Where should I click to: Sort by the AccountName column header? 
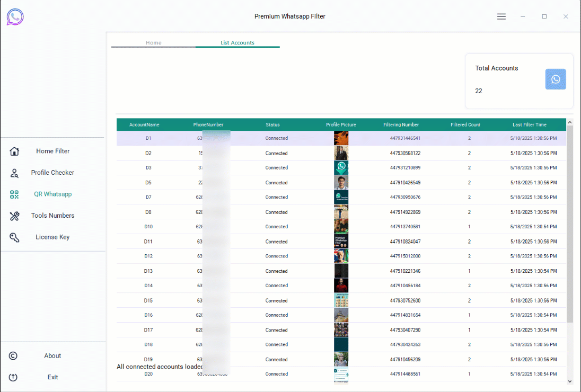tap(144, 124)
